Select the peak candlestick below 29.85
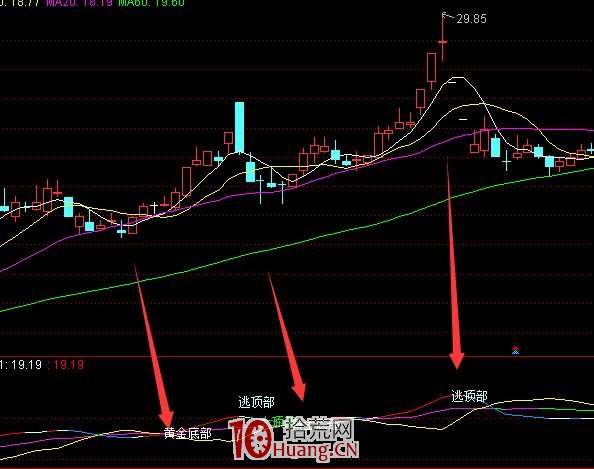 [x=442, y=37]
